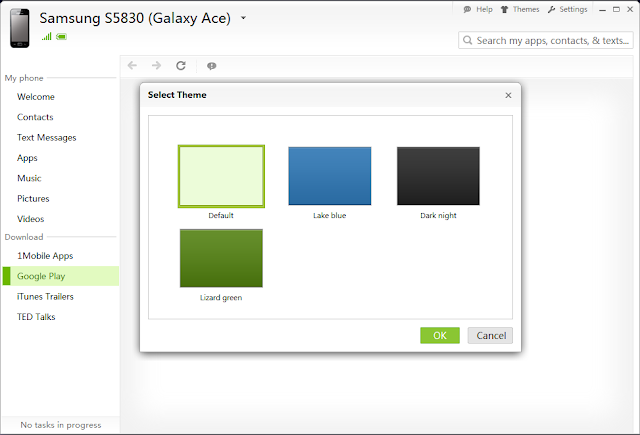Click the Default theme label
The image size is (640, 435).
tap(221, 215)
